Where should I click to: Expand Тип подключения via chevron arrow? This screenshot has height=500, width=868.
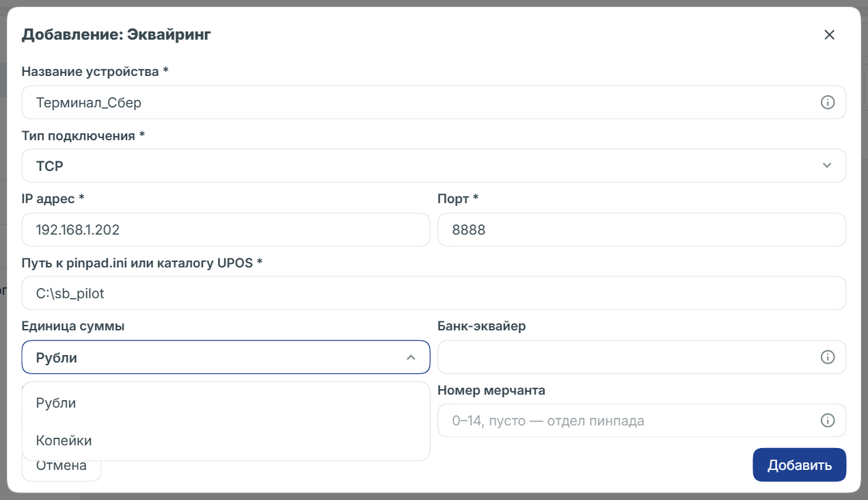click(x=827, y=166)
